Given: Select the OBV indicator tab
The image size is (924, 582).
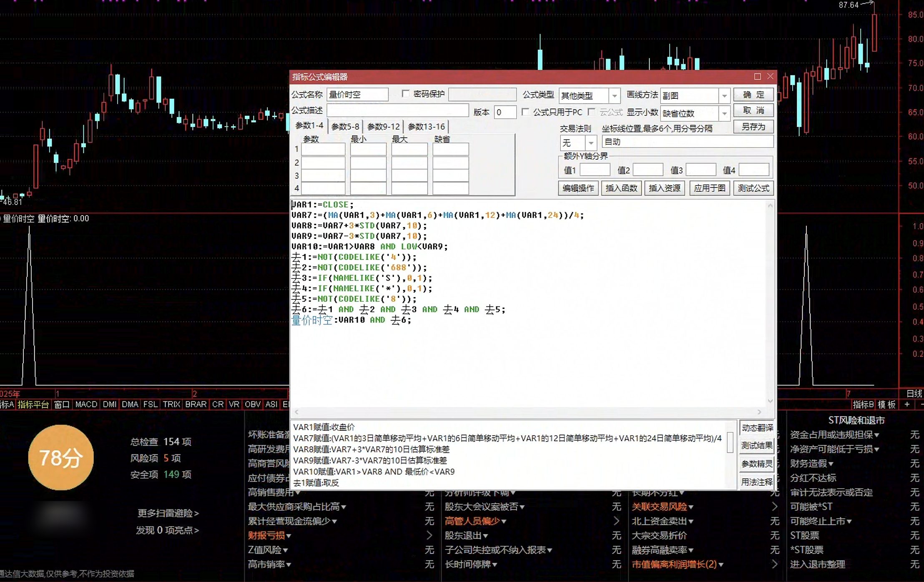Looking at the screenshot, I should 253,404.
